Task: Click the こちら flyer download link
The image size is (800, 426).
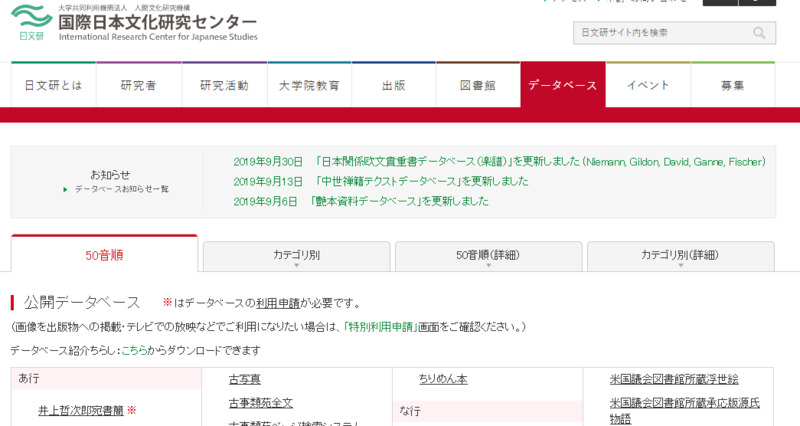Action: [133, 351]
